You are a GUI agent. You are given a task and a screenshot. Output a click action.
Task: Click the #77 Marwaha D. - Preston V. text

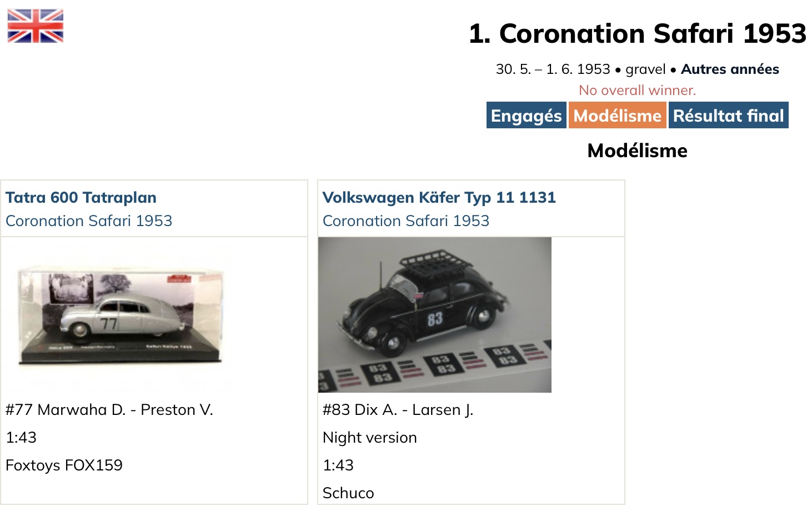coord(109,409)
